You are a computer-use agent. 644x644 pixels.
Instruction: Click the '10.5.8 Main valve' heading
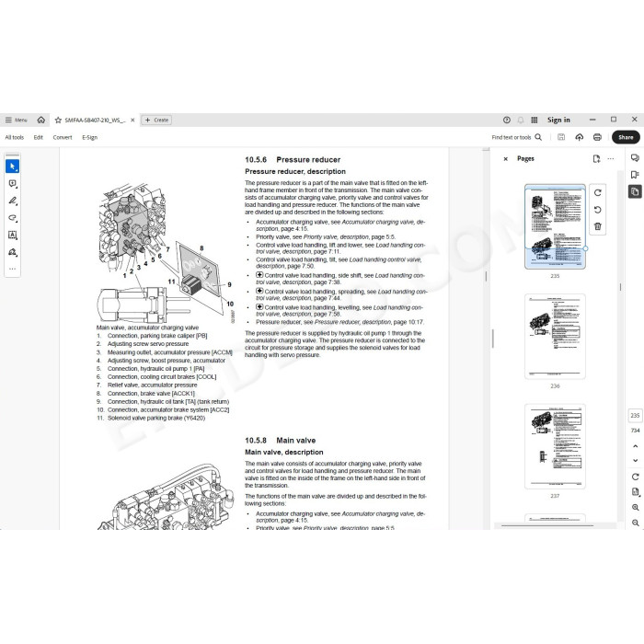[280, 441]
